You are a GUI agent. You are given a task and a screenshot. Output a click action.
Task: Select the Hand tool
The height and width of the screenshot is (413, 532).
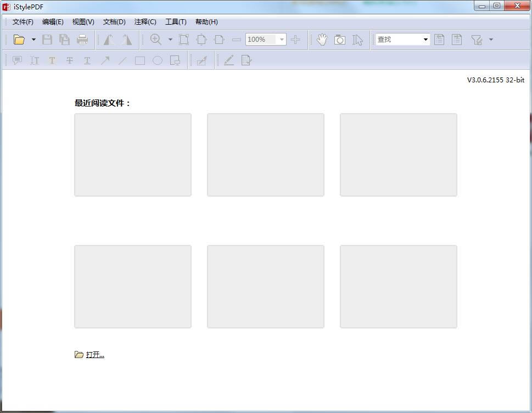(x=322, y=40)
